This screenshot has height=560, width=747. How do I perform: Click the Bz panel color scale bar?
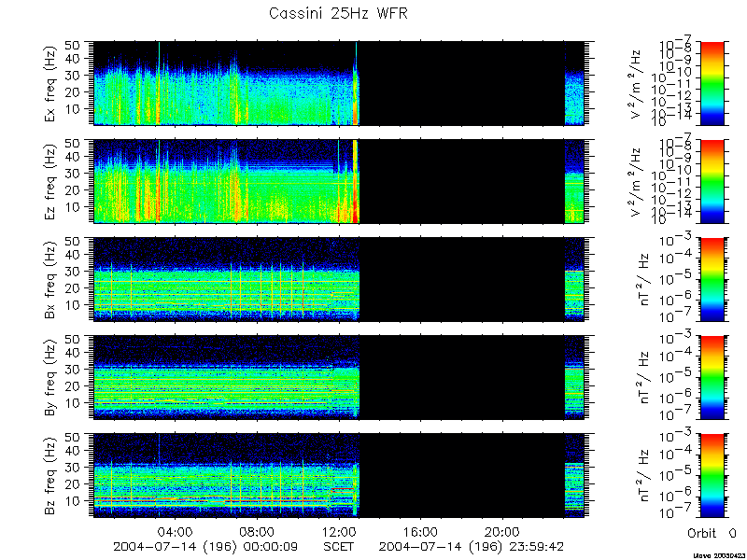tap(712, 475)
